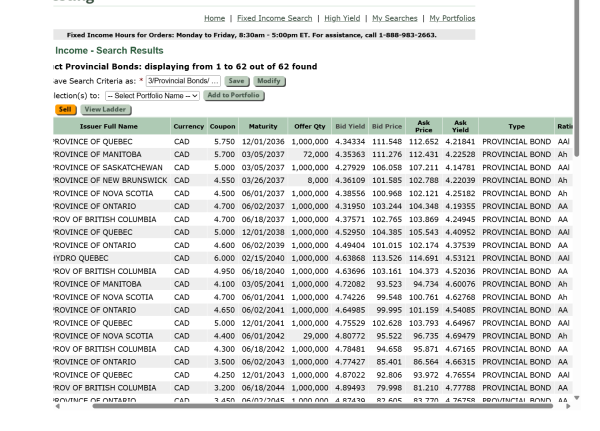Open My Searches link
Screen dimensions: 600x431
[395, 18]
